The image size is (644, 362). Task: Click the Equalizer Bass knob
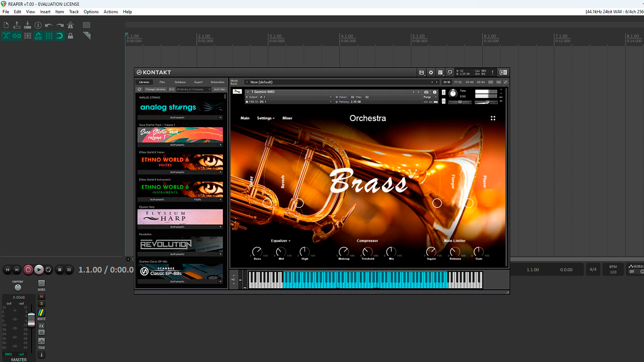[x=257, y=251]
